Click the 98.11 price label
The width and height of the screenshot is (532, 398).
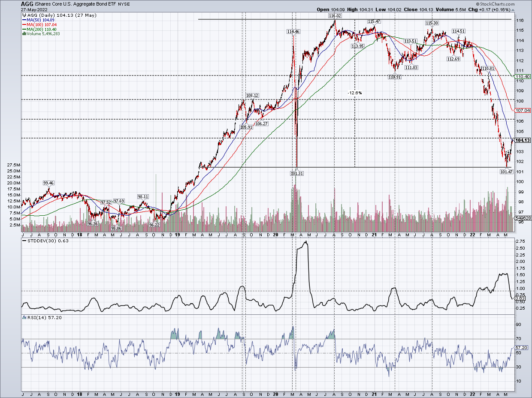click(x=143, y=196)
